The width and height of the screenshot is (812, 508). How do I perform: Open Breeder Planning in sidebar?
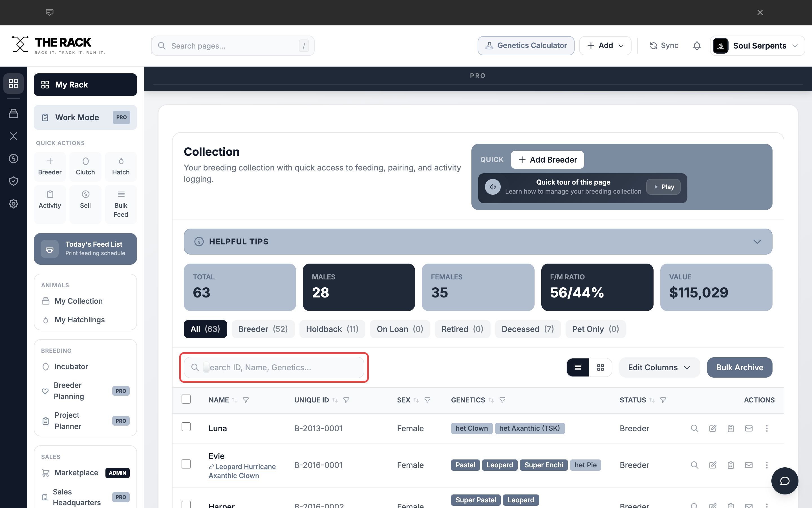pos(85,391)
